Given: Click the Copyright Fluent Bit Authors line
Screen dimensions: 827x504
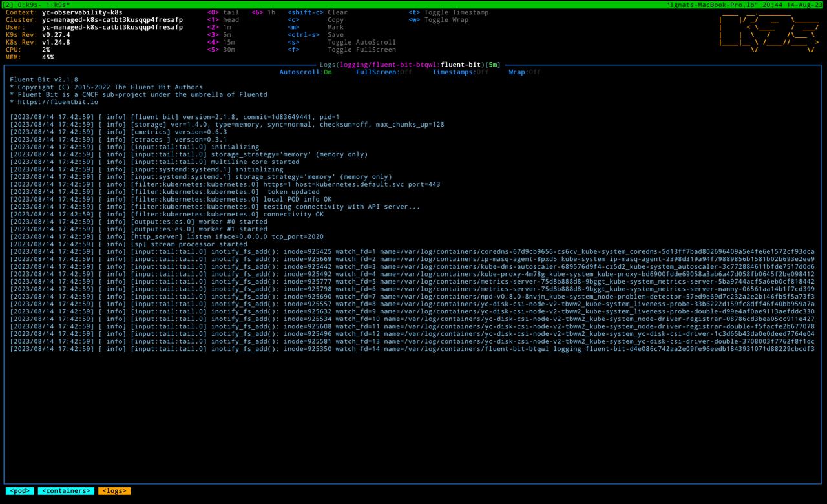Looking at the screenshot, I should (x=106, y=87).
